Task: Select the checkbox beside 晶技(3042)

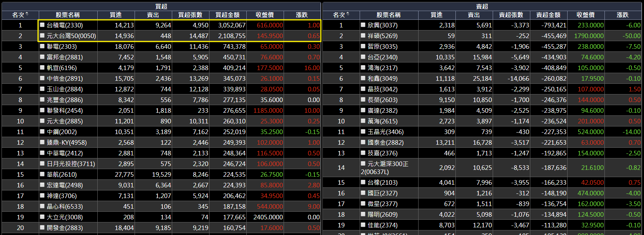Action: [363, 89]
